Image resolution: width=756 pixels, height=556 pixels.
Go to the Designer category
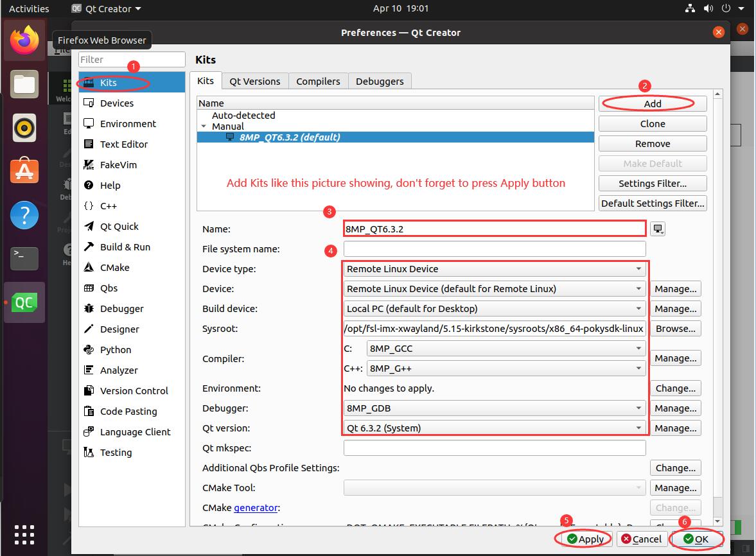(x=132, y=329)
